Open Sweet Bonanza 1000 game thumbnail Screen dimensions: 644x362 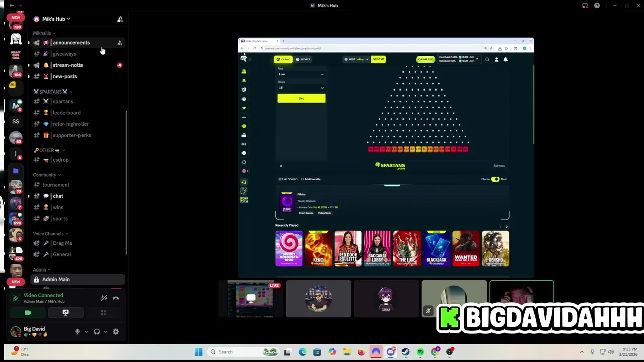click(x=289, y=248)
